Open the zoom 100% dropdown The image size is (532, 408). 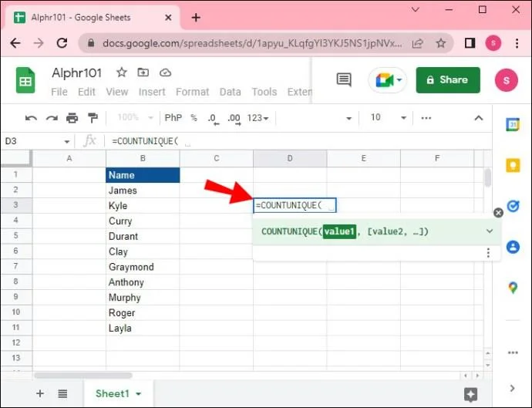[x=135, y=118]
